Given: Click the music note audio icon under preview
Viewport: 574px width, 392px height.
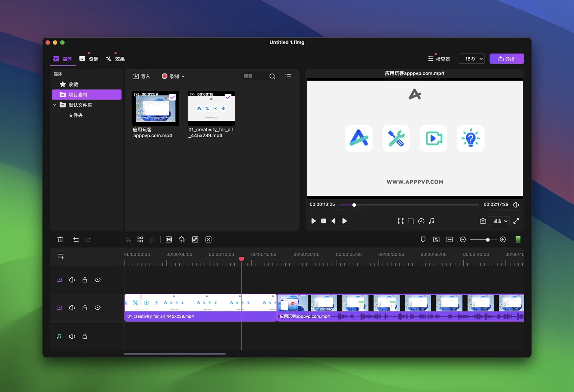Looking at the screenshot, I should 432,221.
